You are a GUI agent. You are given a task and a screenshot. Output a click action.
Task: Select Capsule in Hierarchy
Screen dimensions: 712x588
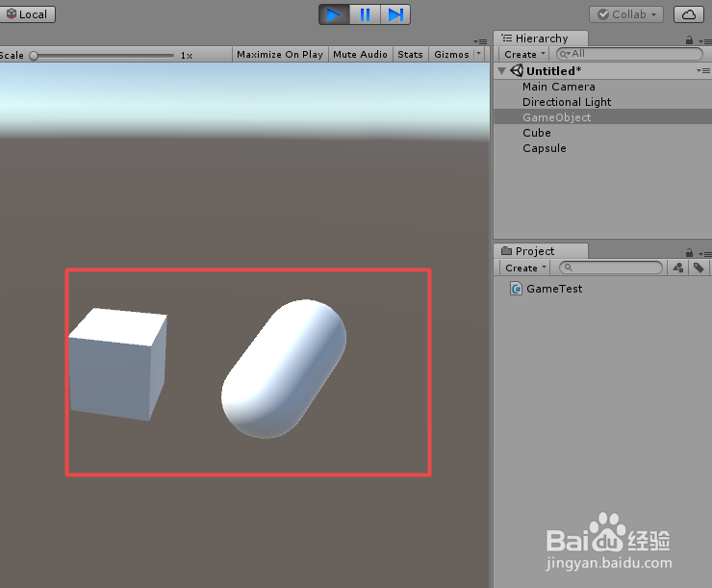[603, 148]
